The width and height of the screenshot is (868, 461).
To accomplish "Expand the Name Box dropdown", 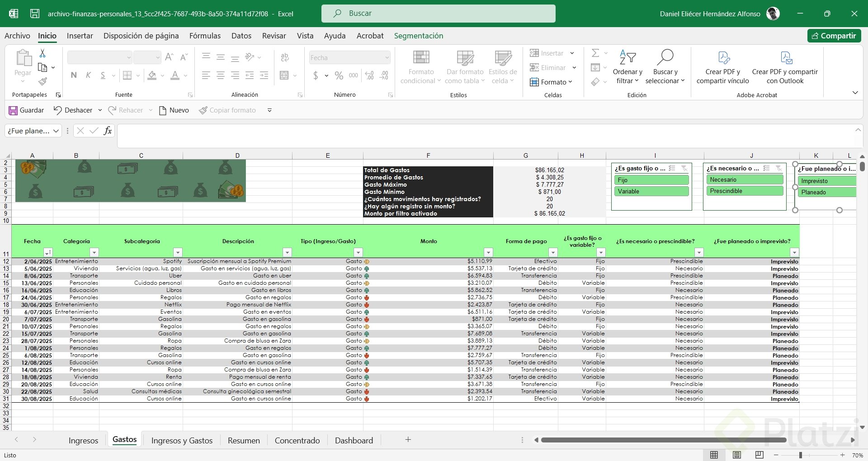I will [56, 131].
